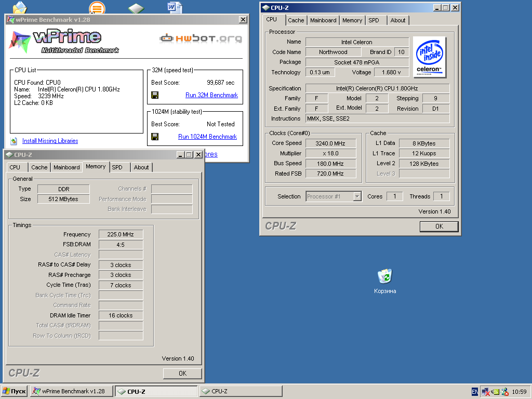Click the DRAM Idle Timer 16 clocks field
Screen dimensions: 532x399
121,315
